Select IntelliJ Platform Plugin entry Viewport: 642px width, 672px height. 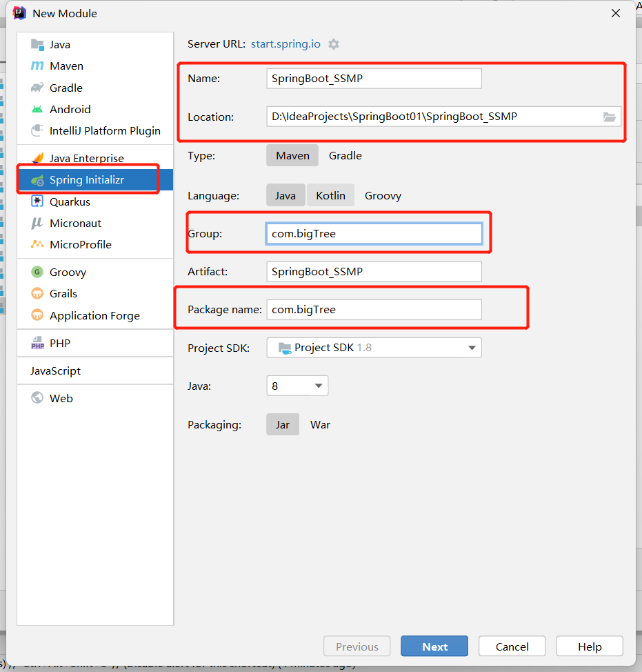pyautogui.click(x=95, y=130)
